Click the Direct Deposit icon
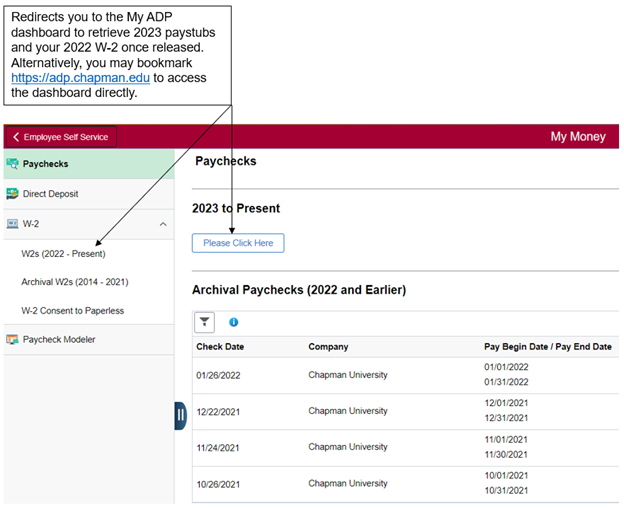 (13, 194)
